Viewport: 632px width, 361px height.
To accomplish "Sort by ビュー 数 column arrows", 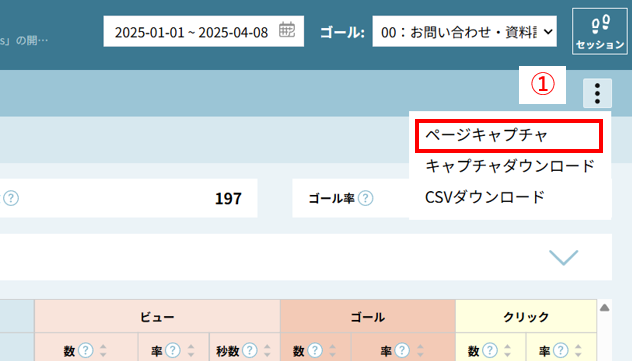I will tap(103, 351).
